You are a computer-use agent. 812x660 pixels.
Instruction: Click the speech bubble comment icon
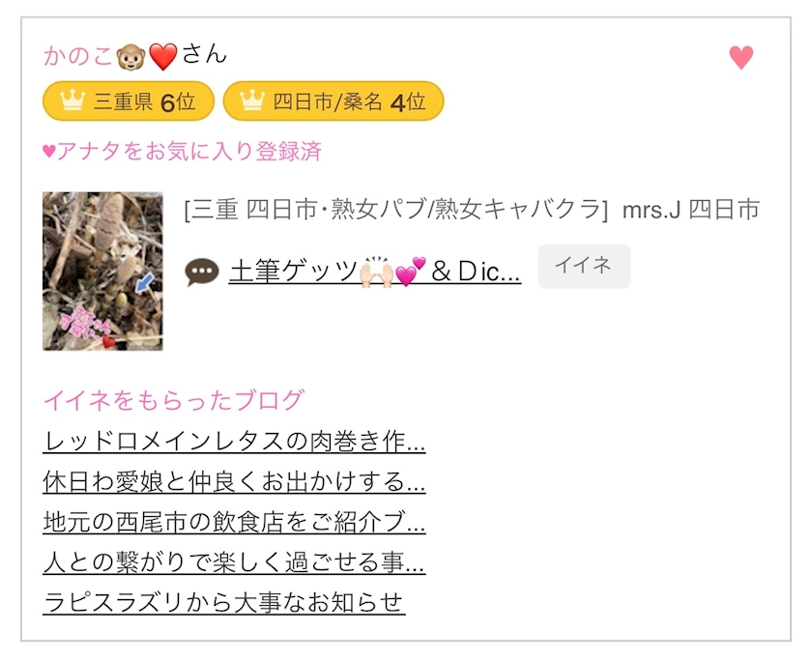tap(201, 272)
